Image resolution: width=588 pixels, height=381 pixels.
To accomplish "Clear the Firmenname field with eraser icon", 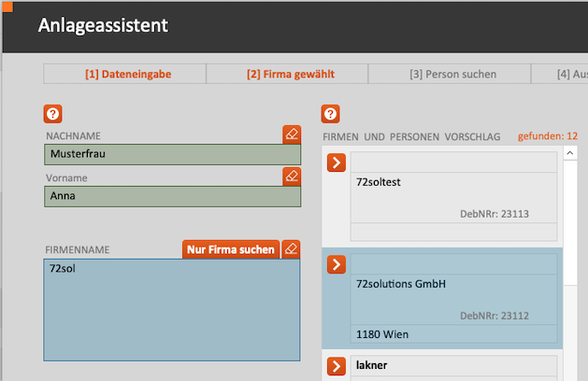I will point(291,249).
